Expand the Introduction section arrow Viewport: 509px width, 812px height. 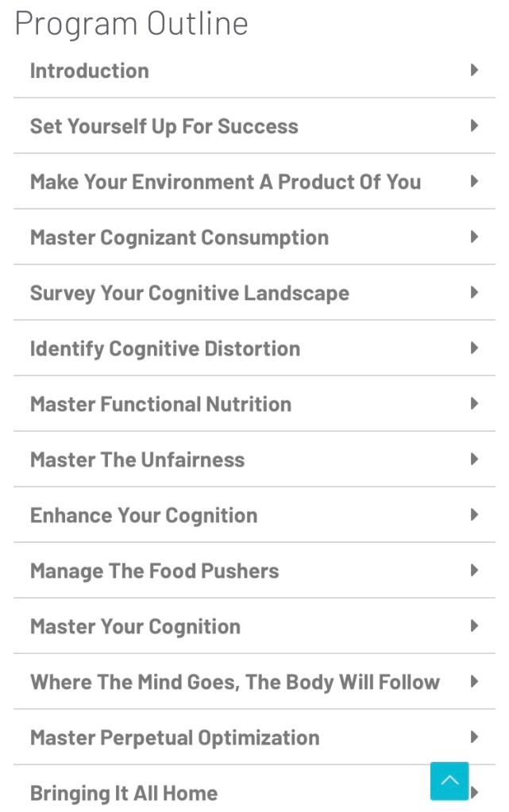[x=474, y=70]
